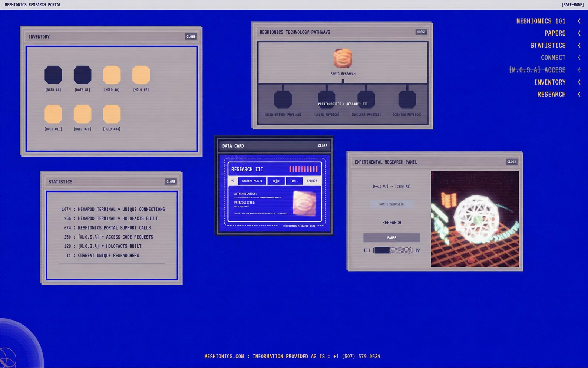Click the Systems Active tag on data card
This screenshot has width=588, height=368.
click(252, 181)
